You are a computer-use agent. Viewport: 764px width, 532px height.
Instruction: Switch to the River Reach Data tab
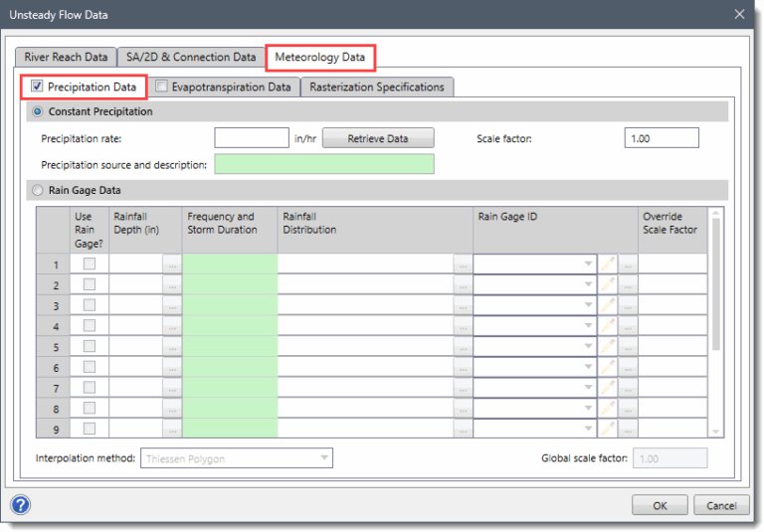(x=66, y=58)
